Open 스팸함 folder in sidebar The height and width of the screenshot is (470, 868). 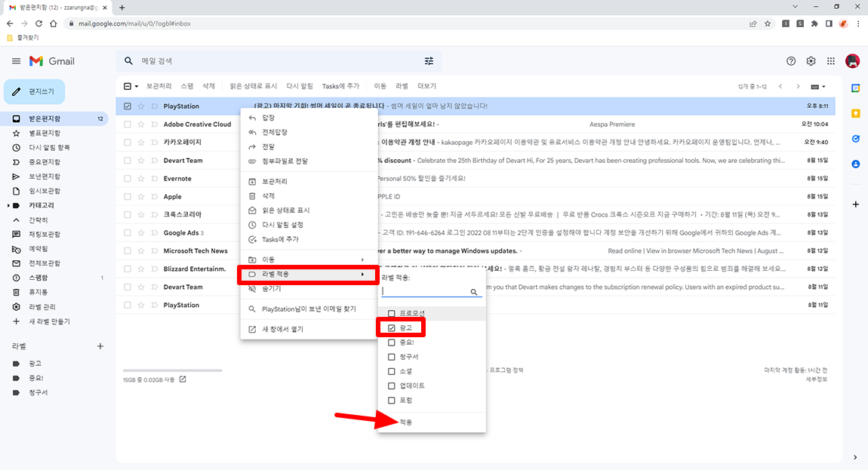tap(38, 278)
